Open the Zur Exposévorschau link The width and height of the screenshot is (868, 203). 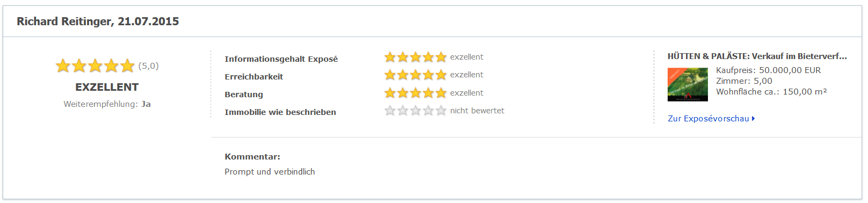tap(708, 119)
